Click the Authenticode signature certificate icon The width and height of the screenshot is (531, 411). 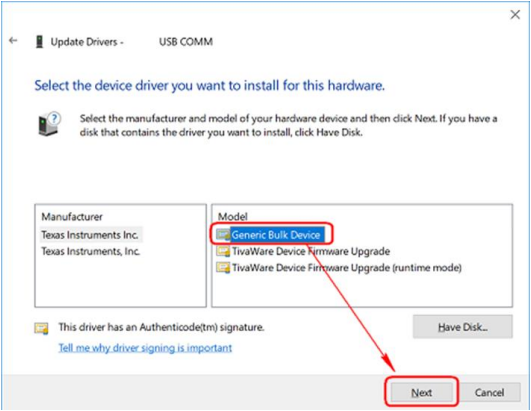(x=41, y=328)
